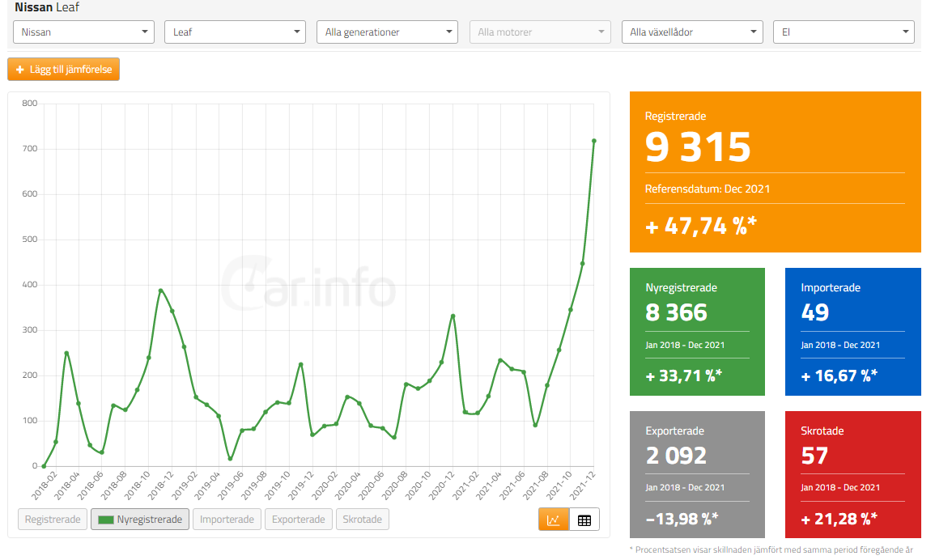Select the red Skrotade 57 card
This screenshot has height=560, width=935.
pyautogui.click(x=853, y=475)
